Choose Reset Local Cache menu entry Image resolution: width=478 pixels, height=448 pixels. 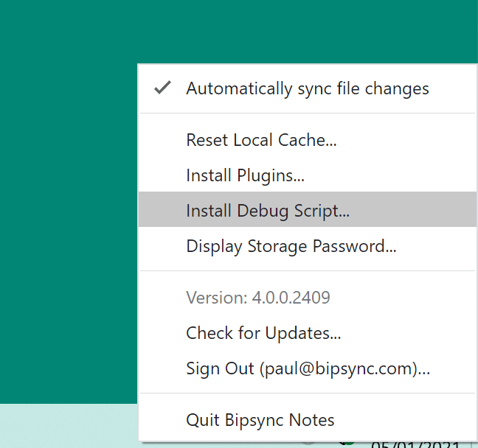(x=308, y=140)
